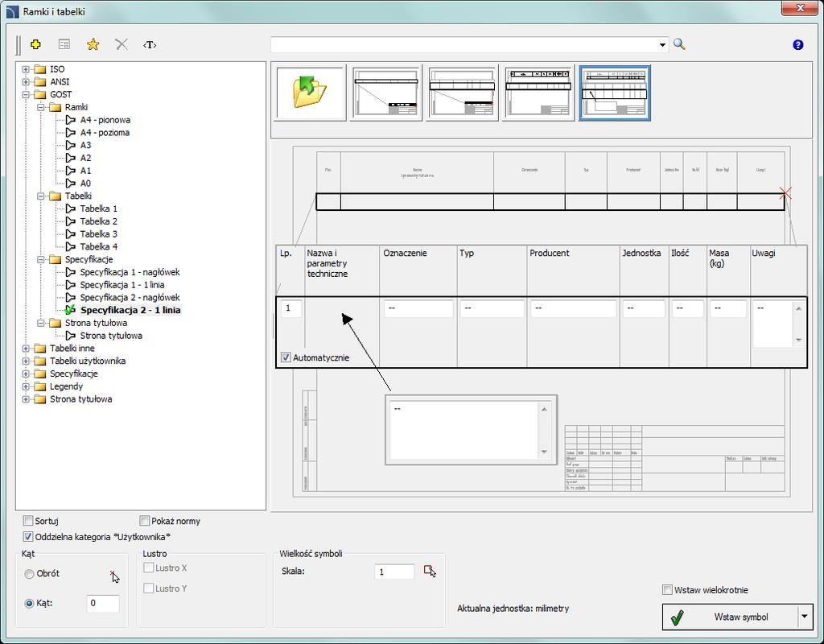The width and height of the screenshot is (824, 644).
Task: Collapse the Tabelki subfolder
Action: (40, 196)
